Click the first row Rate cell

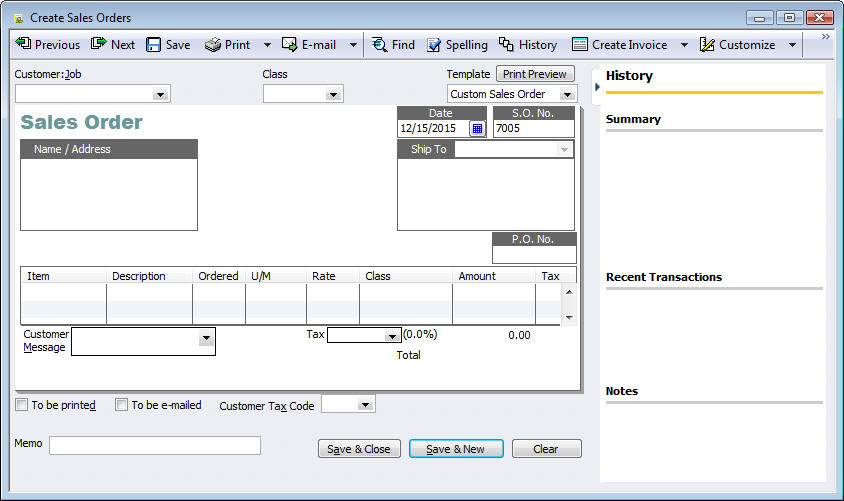click(x=333, y=292)
